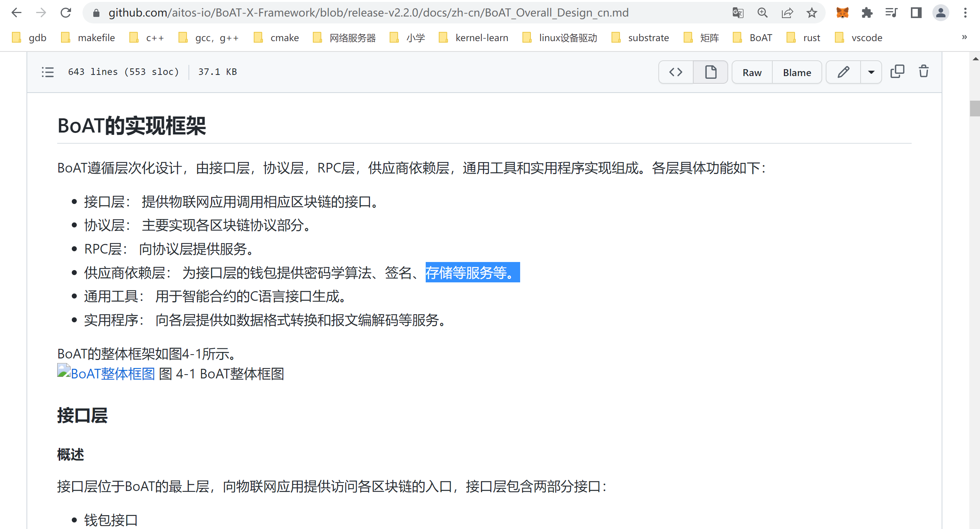Open the media playback controls
980x529 pixels.
click(x=891, y=13)
